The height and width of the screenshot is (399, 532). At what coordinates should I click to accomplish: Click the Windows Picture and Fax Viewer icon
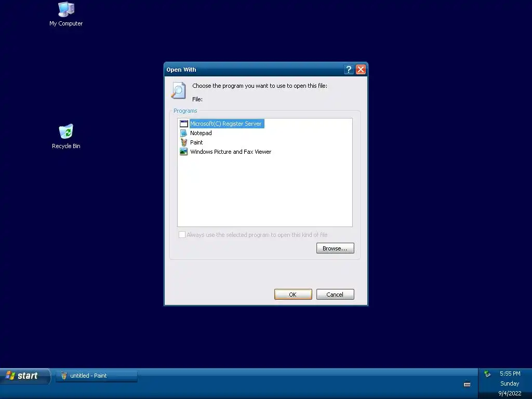[x=184, y=152]
